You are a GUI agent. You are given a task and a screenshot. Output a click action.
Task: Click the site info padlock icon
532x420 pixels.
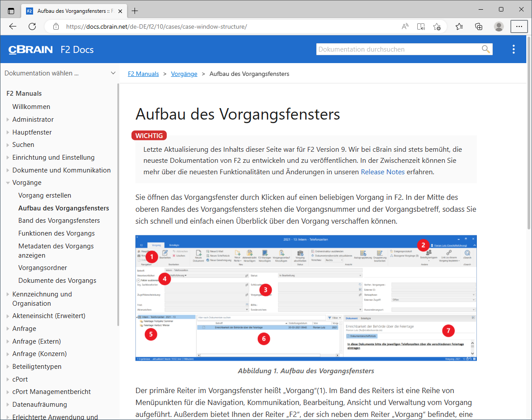click(56, 26)
